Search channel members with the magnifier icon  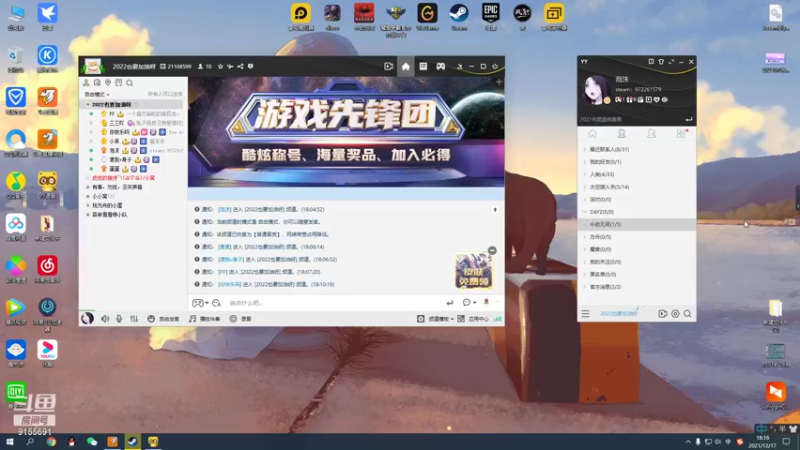130,83
